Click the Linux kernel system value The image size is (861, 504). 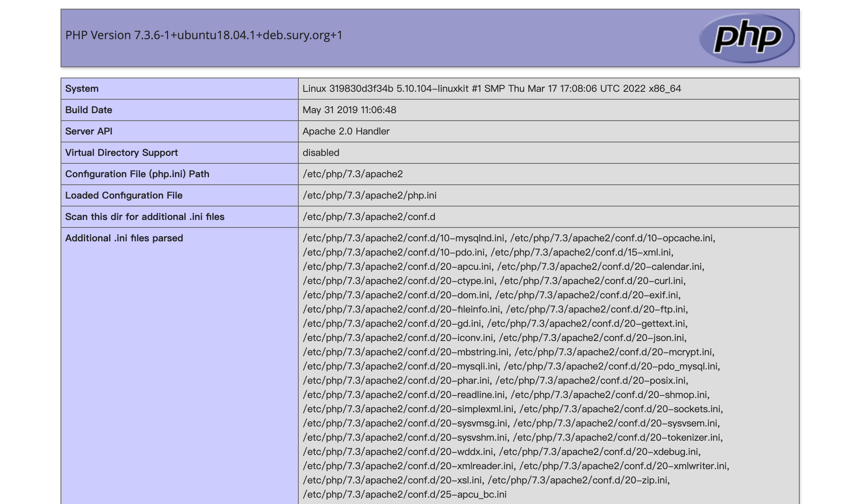click(x=491, y=89)
